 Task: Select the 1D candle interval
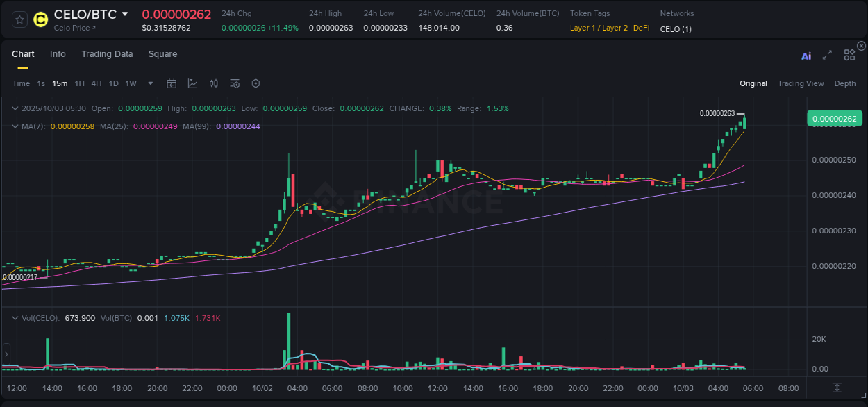113,83
